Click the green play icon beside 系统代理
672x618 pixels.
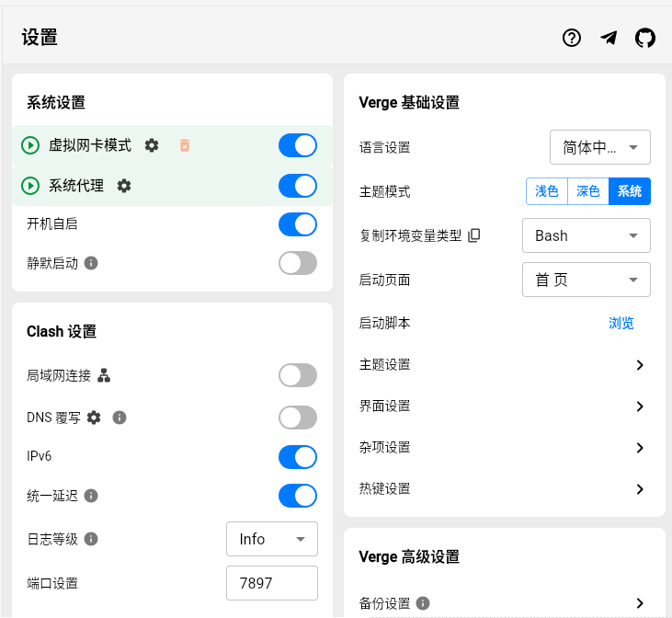[x=30, y=186]
